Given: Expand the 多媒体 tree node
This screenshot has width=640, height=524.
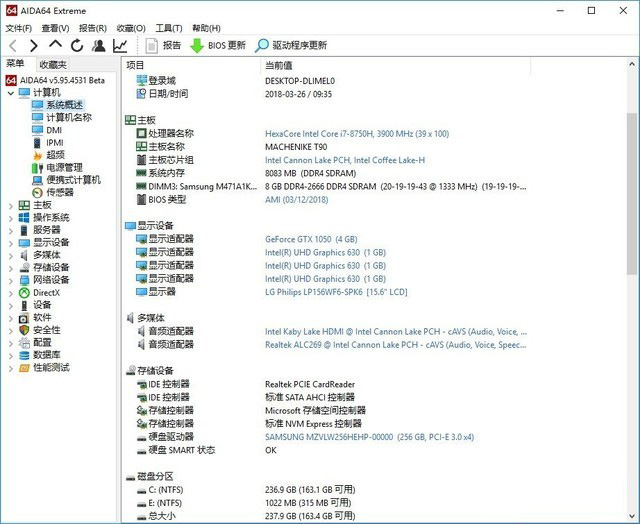Looking at the screenshot, I should tap(11, 256).
